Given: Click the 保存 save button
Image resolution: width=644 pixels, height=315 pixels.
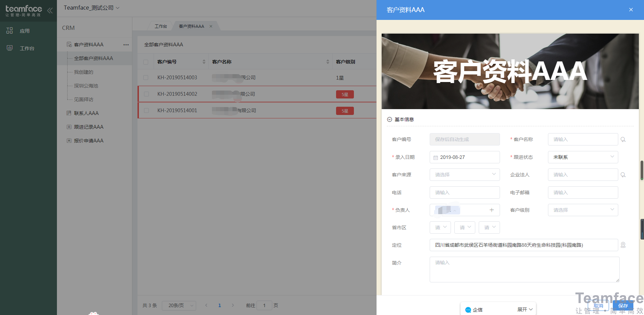Looking at the screenshot, I should click(x=623, y=305).
